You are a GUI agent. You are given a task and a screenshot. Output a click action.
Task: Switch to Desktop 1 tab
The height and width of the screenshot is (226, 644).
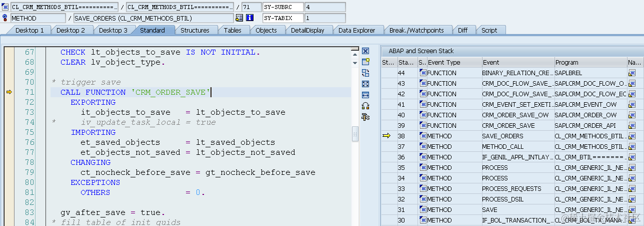click(29, 30)
